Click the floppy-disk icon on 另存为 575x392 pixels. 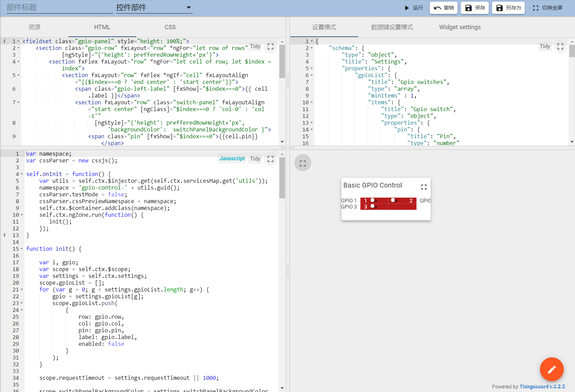(499, 8)
